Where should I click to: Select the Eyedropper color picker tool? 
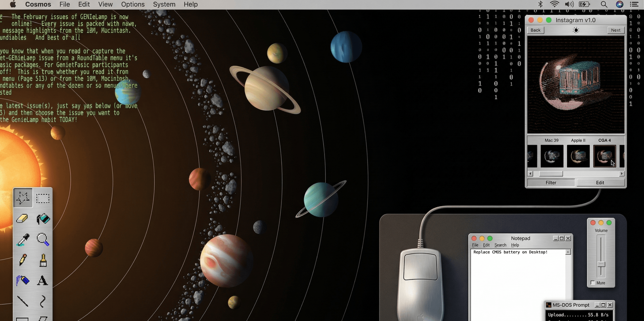[23, 239]
